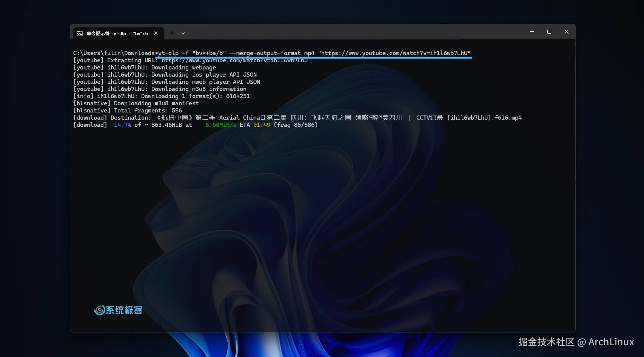Click the download Destination filename line
Image resolution: width=644 pixels, height=357 pixels.
[297, 118]
